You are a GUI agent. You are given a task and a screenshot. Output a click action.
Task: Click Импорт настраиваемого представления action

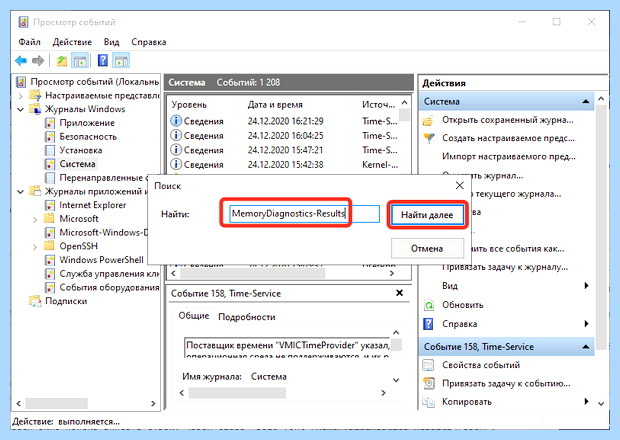pyautogui.click(x=509, y=157)
